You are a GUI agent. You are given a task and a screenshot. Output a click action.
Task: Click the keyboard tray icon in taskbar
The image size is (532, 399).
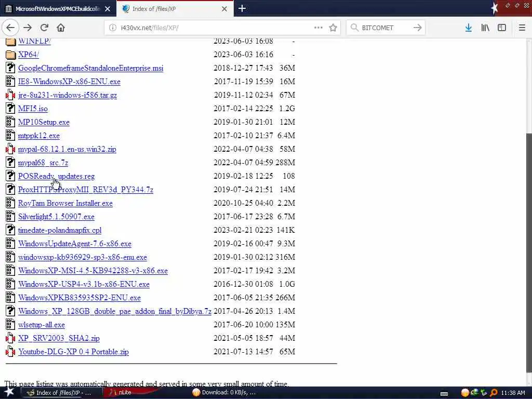[x=444, y=394]
